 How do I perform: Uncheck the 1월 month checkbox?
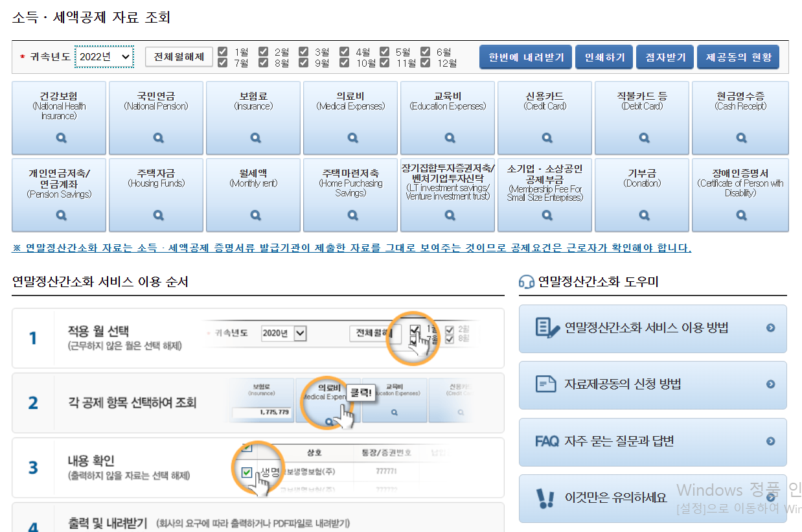pyautogui.click(x=223, y=51)
